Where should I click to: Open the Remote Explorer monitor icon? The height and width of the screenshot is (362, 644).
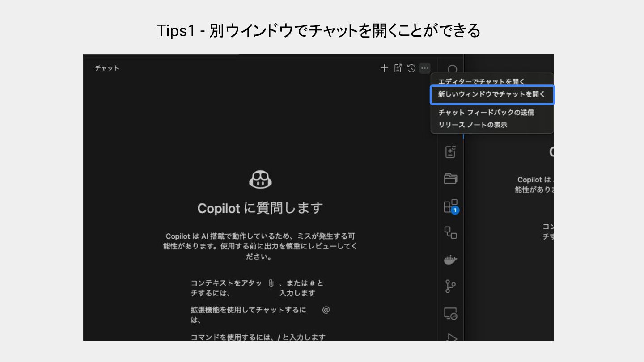450,314
